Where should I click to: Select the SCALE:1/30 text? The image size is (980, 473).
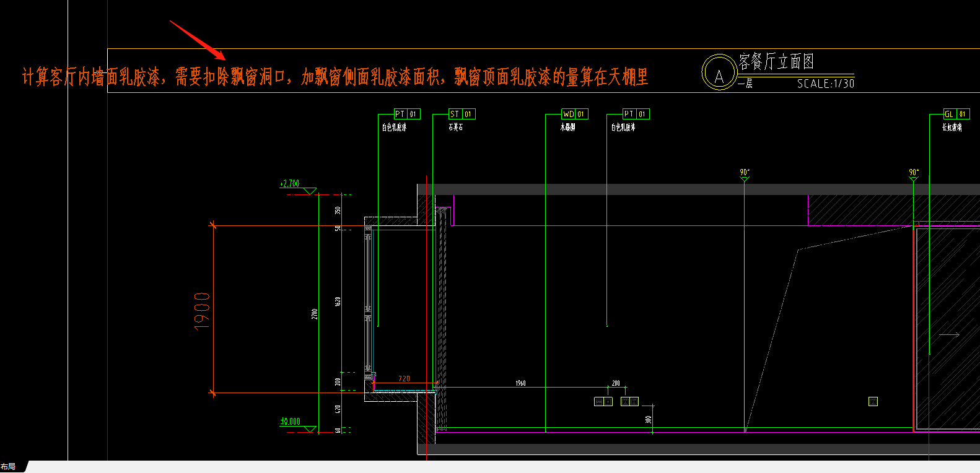(x=826, y=84)
